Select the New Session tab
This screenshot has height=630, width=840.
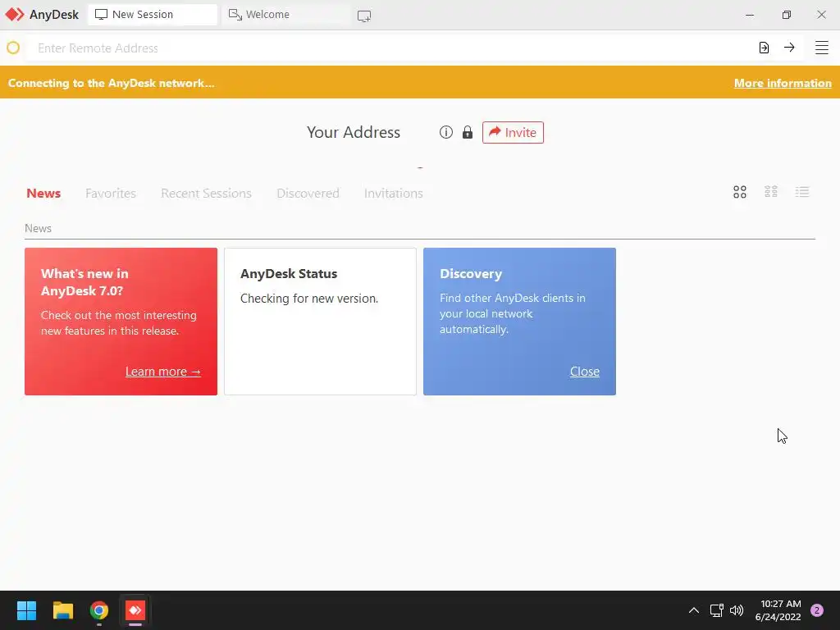click(x=153, y=15)
